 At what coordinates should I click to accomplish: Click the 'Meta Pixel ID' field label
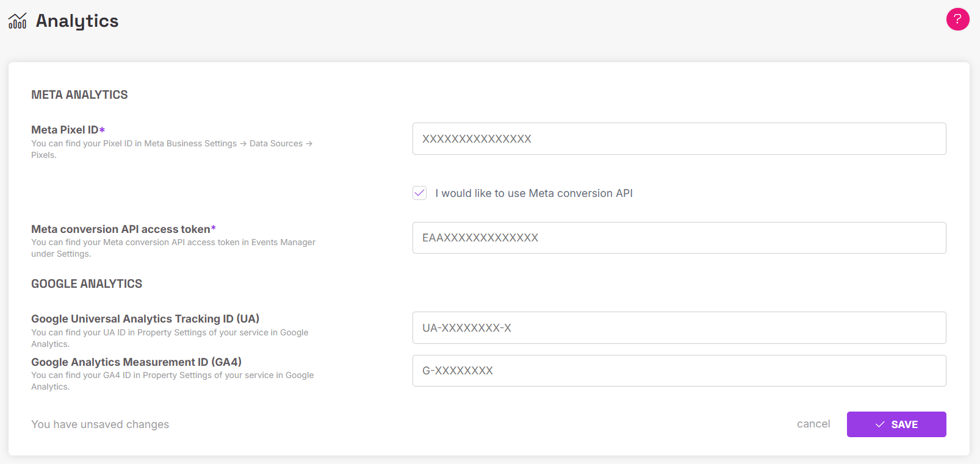(x=65, y=130)
